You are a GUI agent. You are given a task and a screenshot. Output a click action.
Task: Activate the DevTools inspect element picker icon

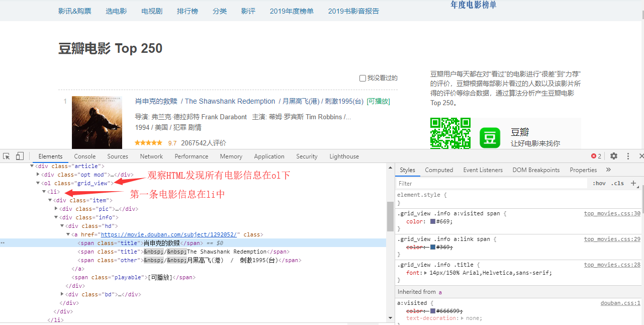[x=7, y=156]
